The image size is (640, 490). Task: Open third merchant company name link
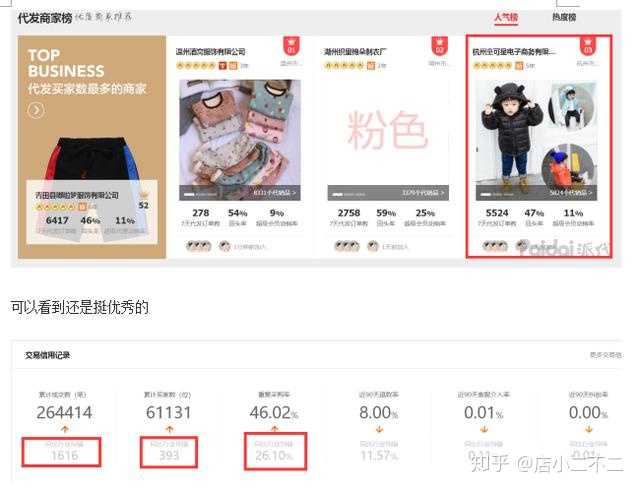pos(514,52)
